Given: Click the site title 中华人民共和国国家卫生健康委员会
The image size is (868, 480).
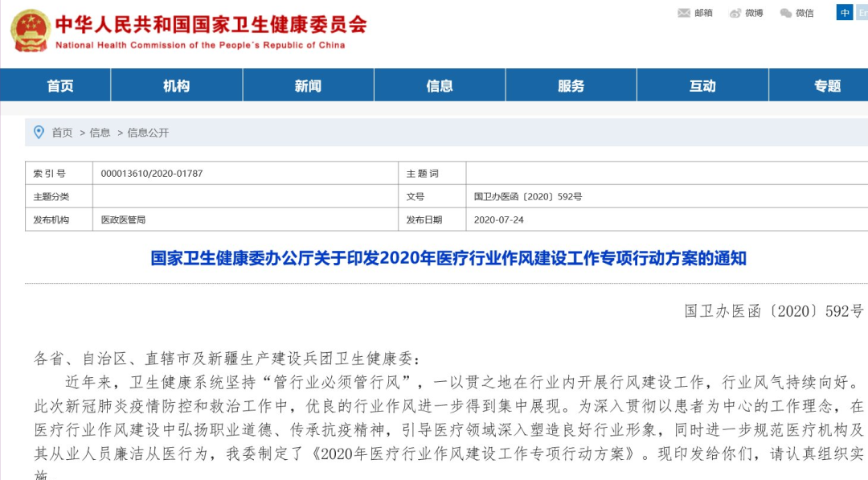Looking at the screenshot, I should (211, 25).
